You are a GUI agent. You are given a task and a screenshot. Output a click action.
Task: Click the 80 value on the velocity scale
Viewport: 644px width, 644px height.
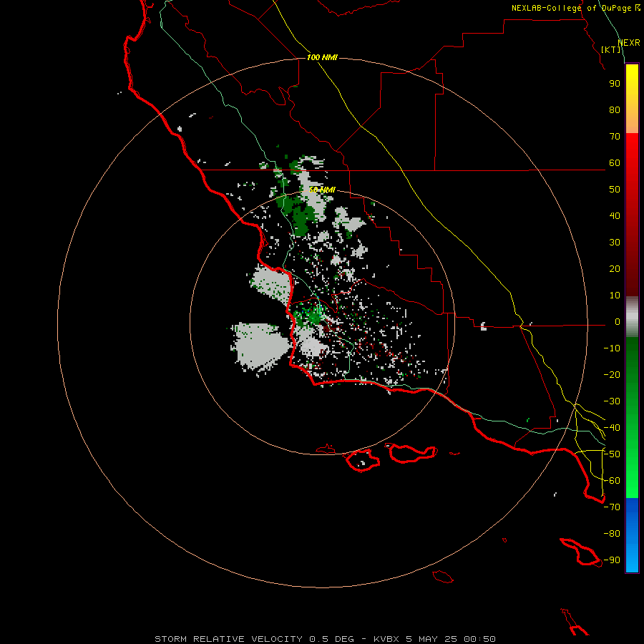[x=615, y=110]
